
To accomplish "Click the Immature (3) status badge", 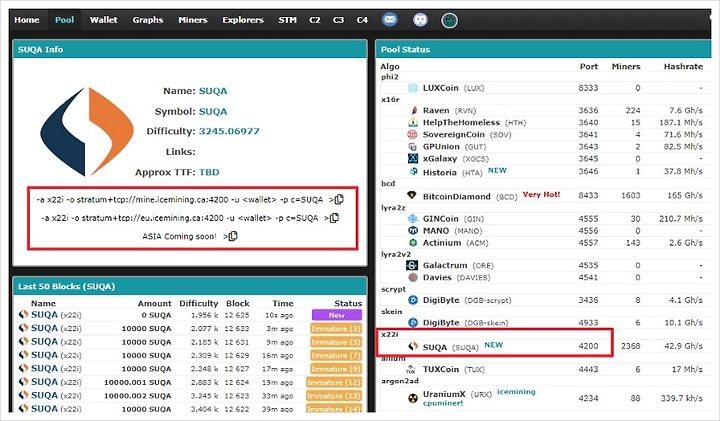I will point(336,329).
